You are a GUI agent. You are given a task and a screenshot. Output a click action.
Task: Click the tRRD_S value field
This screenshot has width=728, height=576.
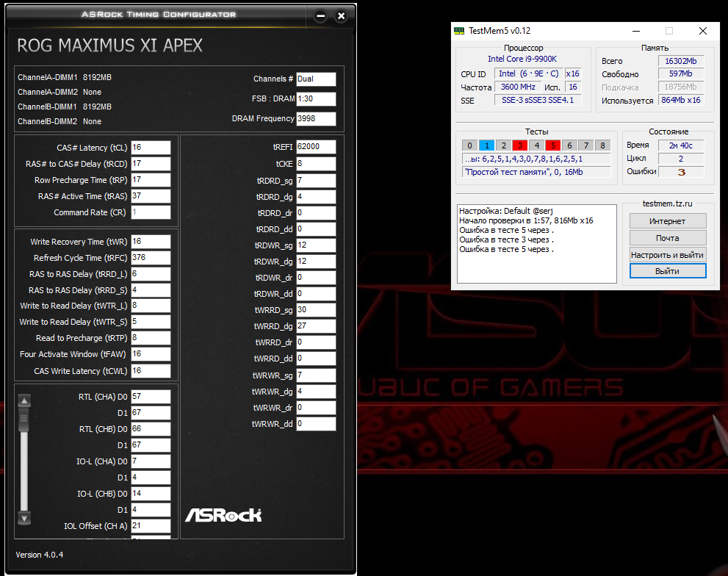pos(151,290)
